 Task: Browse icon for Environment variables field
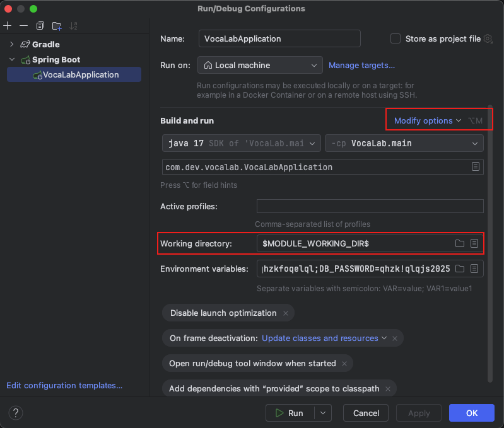pyautogui.click(x=460, y=269)
